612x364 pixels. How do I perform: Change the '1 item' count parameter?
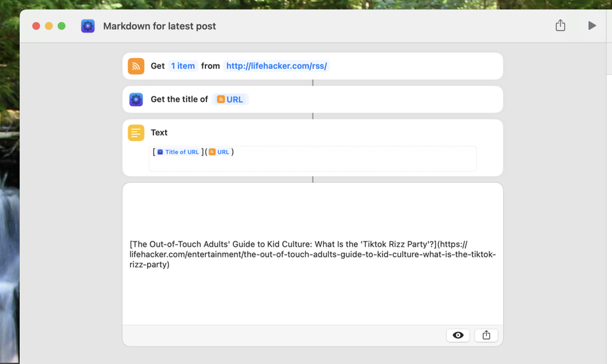183,66
